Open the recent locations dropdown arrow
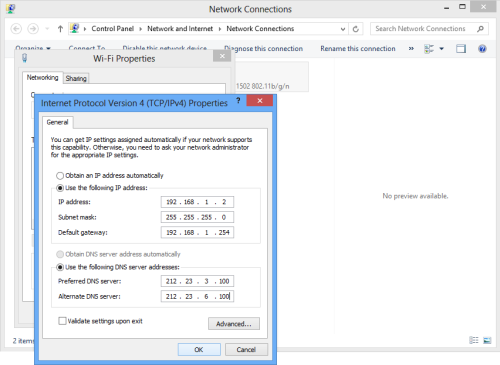The height and width of the screenshot is (365, 500). click(47, 29)
